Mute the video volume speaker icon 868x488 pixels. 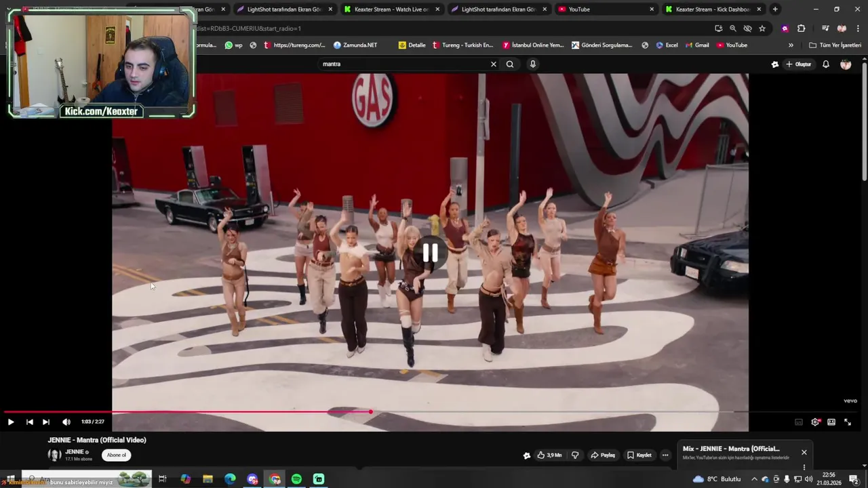(66, 422)
